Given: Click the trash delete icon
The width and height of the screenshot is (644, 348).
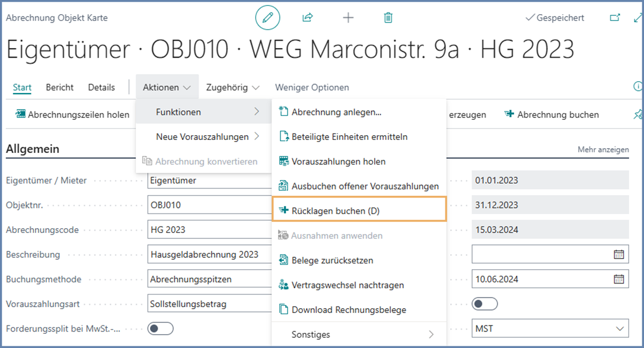Looking at the screenshot, I should pyautogui.click(x=388, y=18).
